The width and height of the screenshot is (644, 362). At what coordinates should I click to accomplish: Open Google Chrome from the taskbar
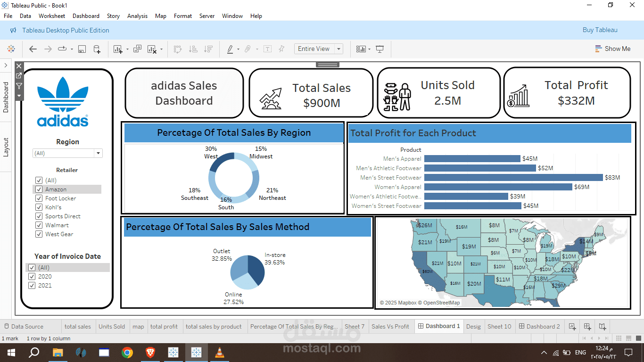(127, 352)
